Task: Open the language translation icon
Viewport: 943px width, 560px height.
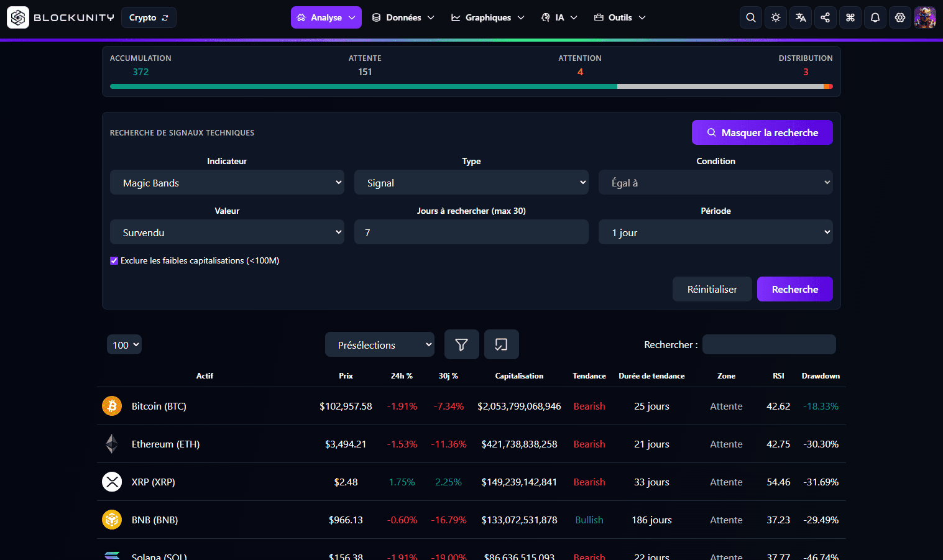Action: click(x=801, y=17)
